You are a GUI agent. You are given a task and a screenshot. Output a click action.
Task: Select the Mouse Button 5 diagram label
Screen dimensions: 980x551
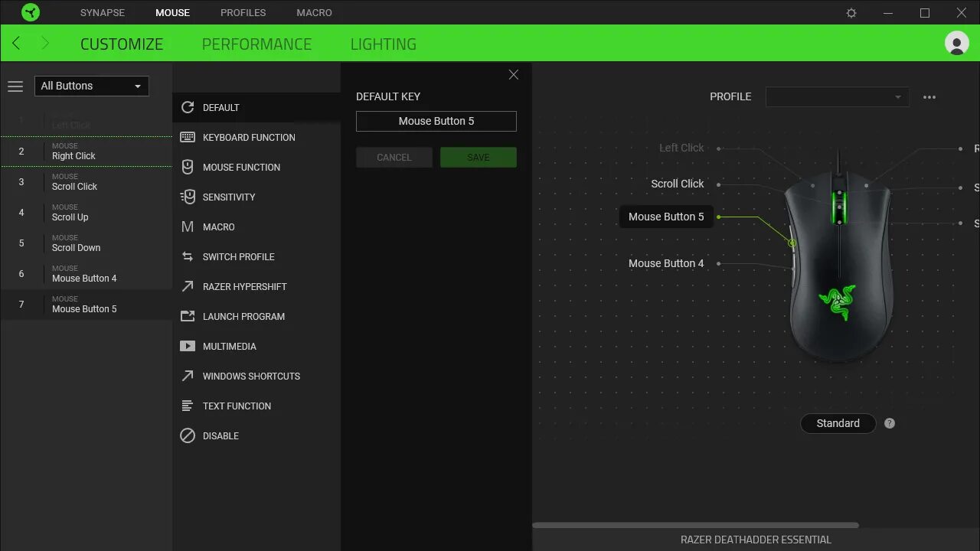(666, 217)
